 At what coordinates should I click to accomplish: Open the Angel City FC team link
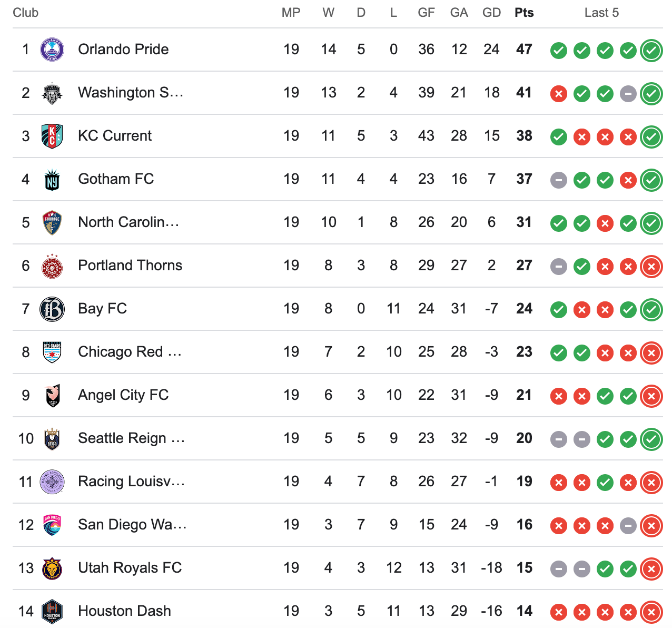pos(123,395)
